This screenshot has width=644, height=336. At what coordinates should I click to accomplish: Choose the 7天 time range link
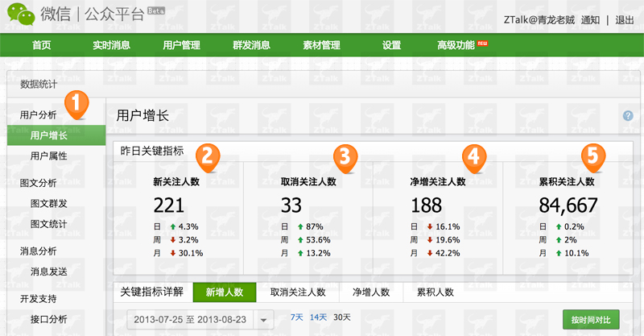pyautogui.click(x=296, y=317)
